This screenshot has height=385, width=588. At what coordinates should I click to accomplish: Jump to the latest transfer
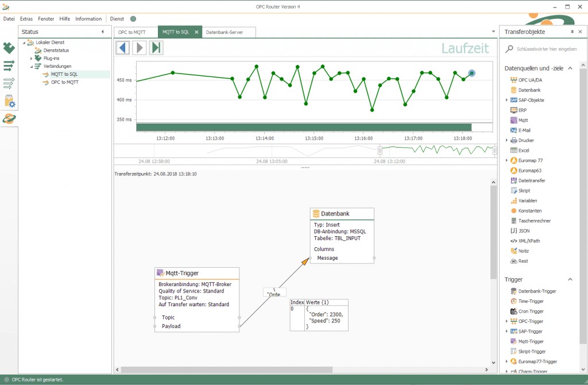pos(156,48)
